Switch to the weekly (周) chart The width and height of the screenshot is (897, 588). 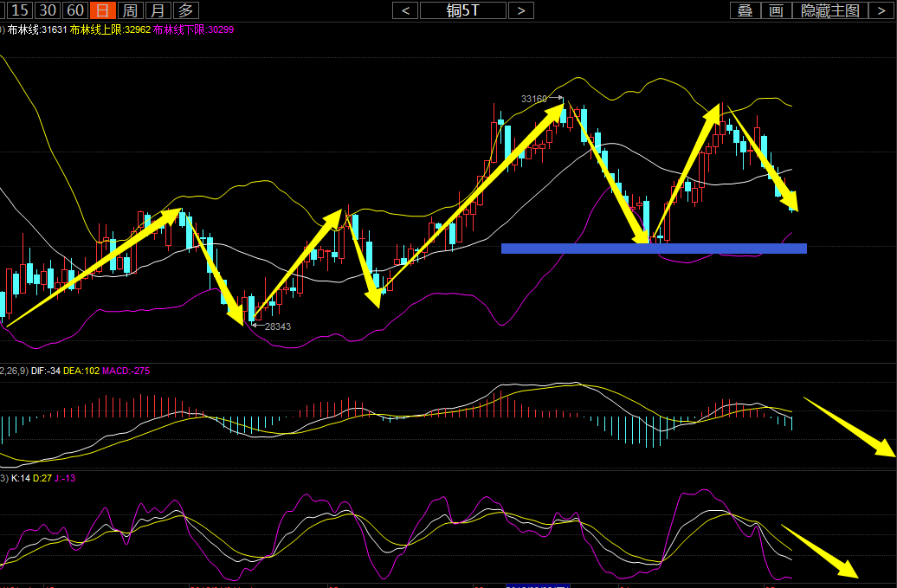coord(129,10)
